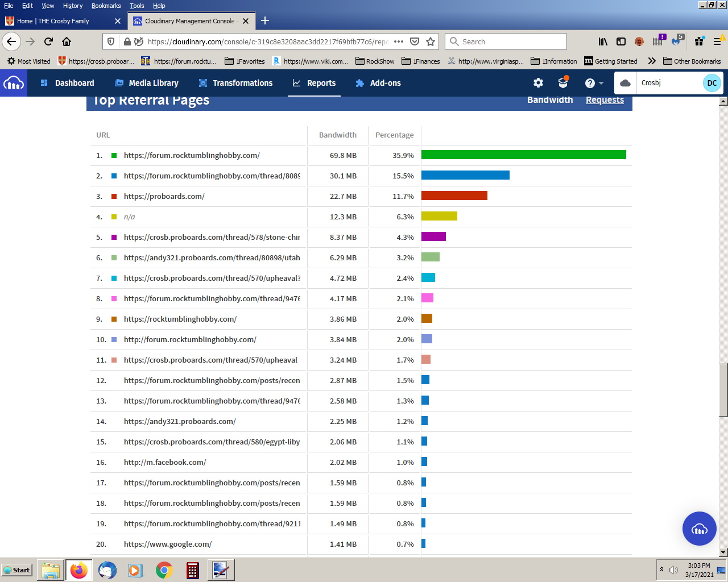Toggle the sidebar view icon

pyautogui.click(x=621, y=41)
